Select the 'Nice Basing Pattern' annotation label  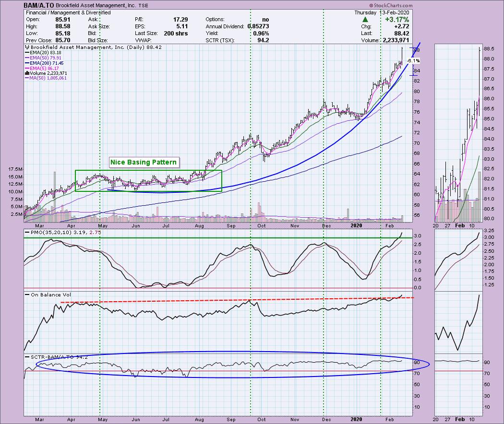[x=144, y=162]
